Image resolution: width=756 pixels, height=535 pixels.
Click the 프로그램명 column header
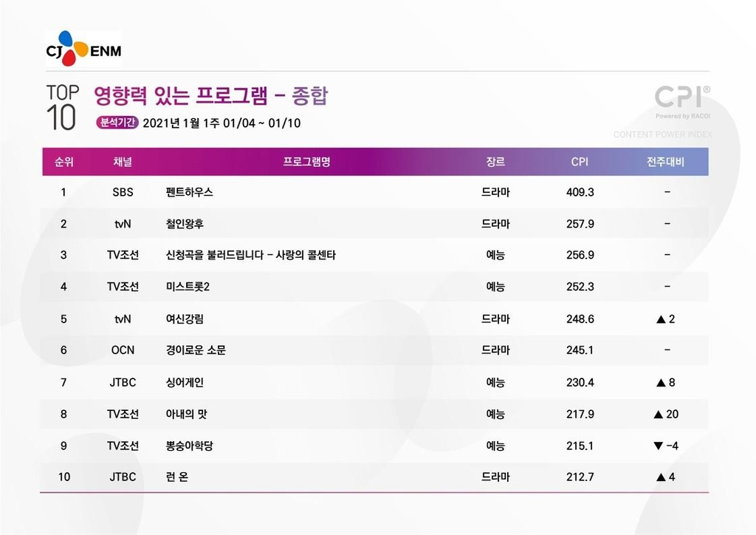[306, 162]
